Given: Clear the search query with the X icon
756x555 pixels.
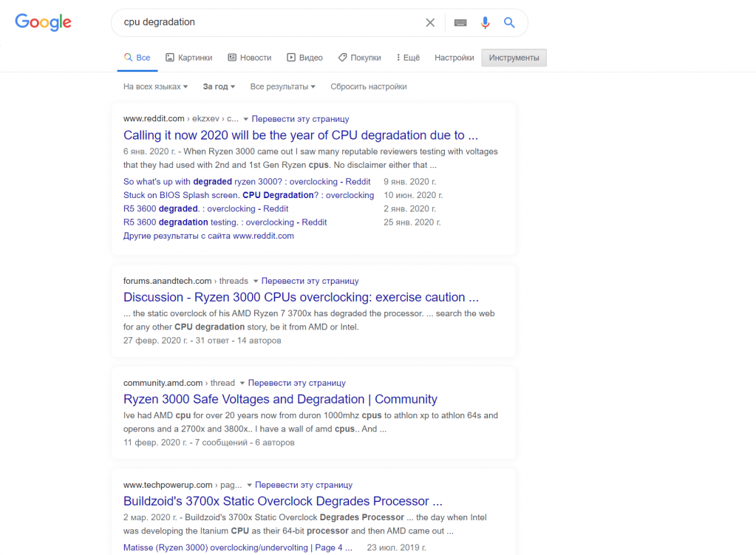Looking at the screenshot, I should click(430, 22).
